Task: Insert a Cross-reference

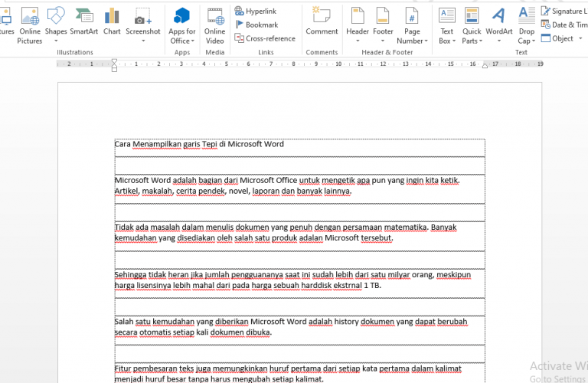Action: (265, 38)
